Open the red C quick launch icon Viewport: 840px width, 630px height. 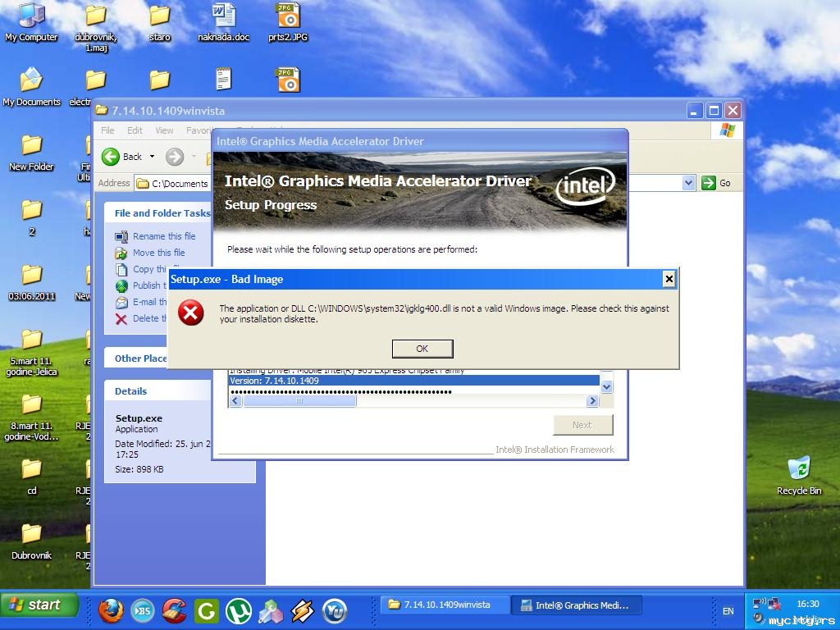[x=175, y=610]
